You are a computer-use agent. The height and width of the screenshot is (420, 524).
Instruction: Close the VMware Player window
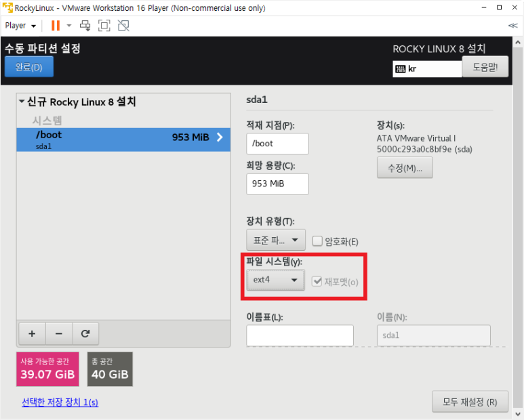[515, 7]
